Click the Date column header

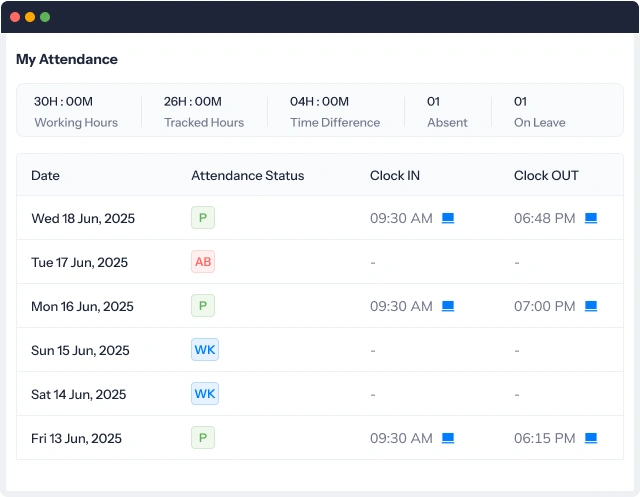point(45,175)
